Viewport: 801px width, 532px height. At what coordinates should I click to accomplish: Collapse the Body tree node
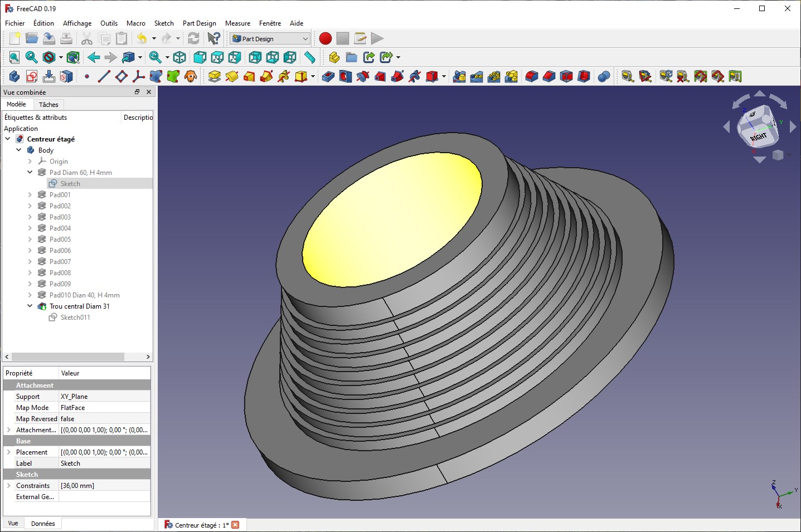coord(19,150)
